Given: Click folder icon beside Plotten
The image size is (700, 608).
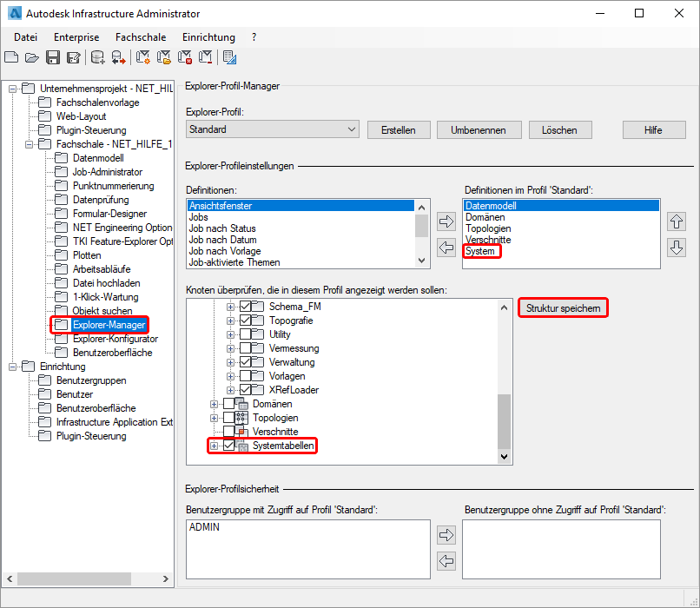Looking at the screenshot, I should [x=61, y=254].
